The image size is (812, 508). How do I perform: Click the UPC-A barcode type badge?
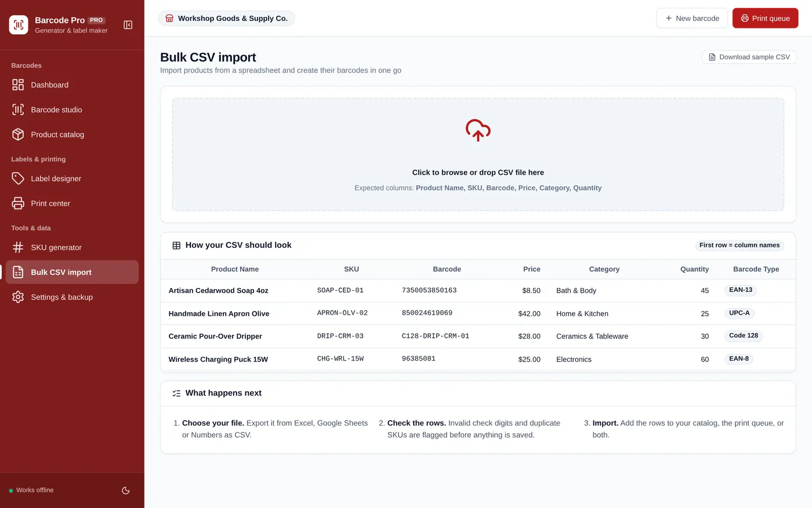pyautogui.click(x=739, y=313)
